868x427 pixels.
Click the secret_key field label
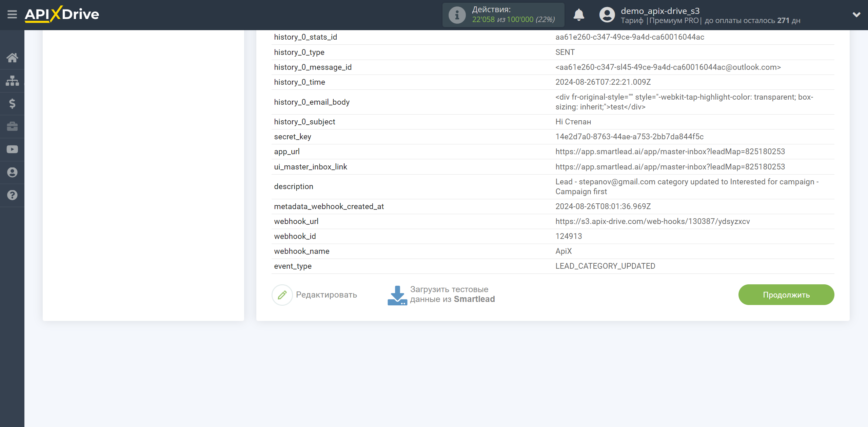tap(292, 137)
